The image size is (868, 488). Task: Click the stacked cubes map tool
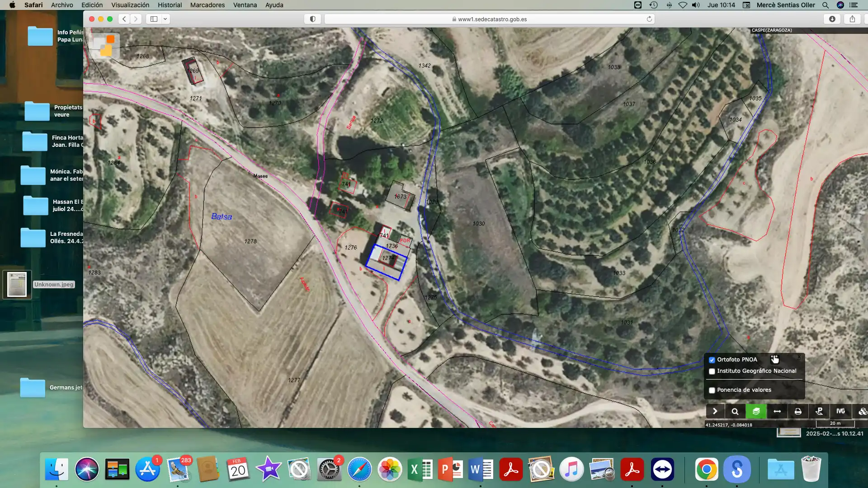862,411
